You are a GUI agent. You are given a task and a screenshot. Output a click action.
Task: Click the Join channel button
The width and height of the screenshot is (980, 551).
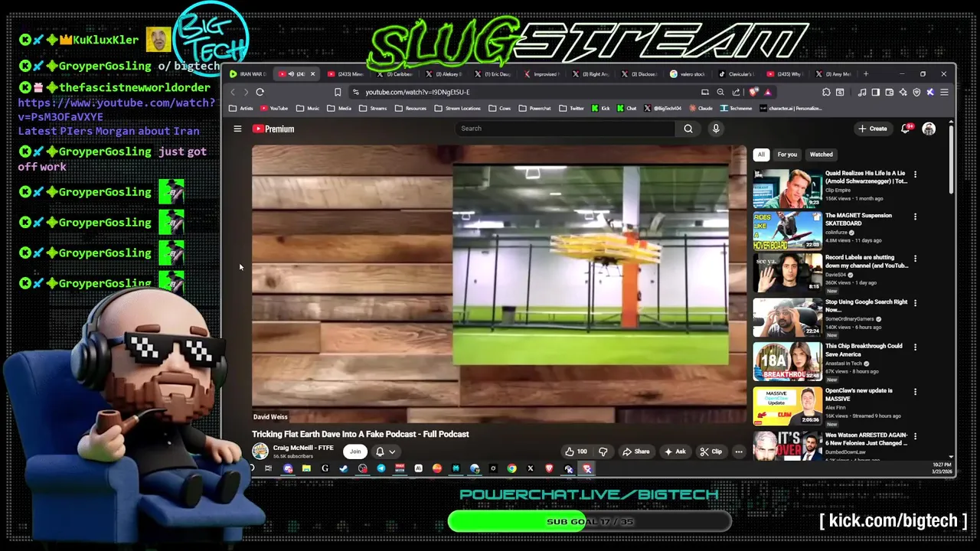355,452
